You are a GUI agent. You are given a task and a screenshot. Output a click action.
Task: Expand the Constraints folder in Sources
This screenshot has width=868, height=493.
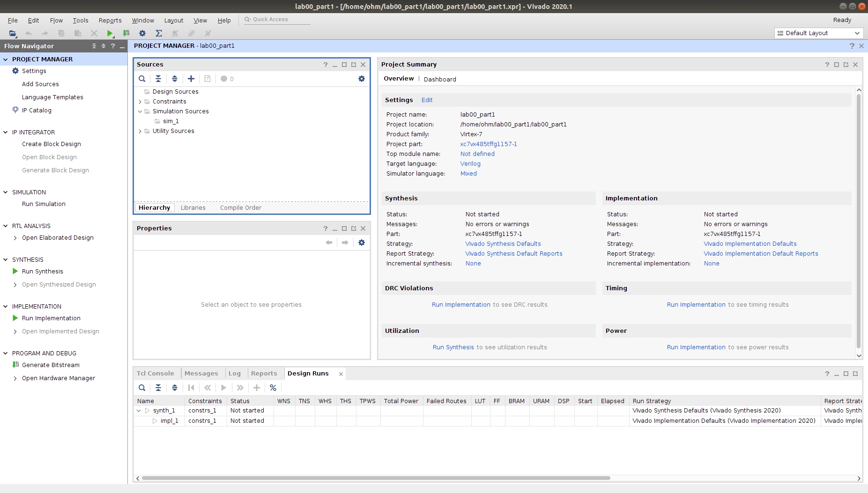(140, 102)
